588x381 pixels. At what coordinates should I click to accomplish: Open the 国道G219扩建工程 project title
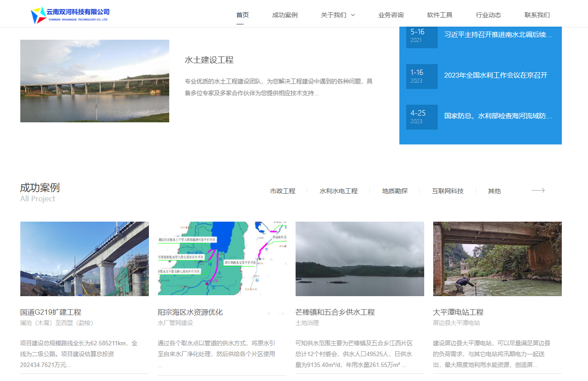click(x=51, y=312)
